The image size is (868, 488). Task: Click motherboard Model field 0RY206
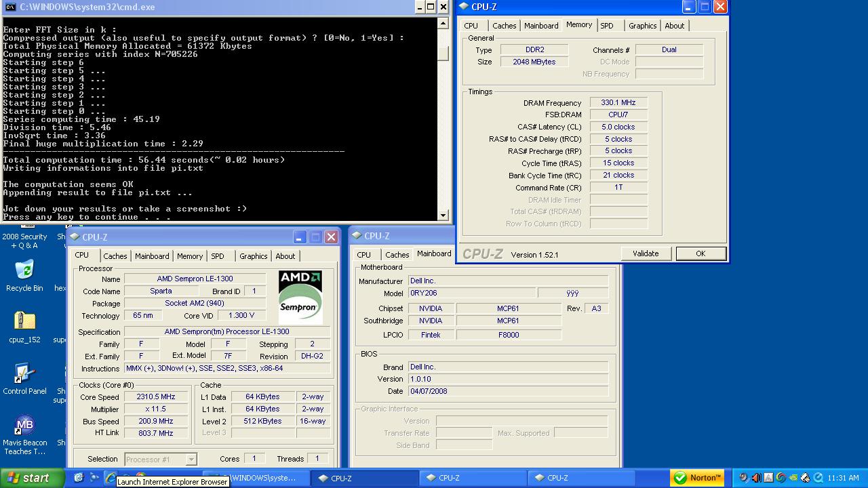[471, 293]
